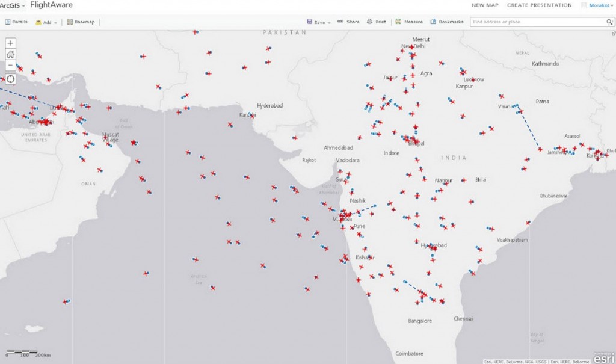The width and height of the screenshot is (616, 364).
Task: Zoom in using the plus button
Action: [x=10, y=43]
